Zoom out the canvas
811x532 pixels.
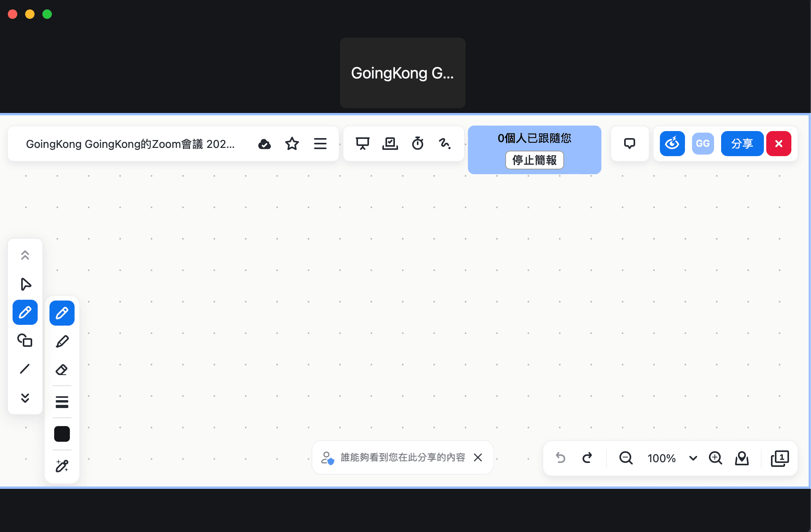(626, 458)
